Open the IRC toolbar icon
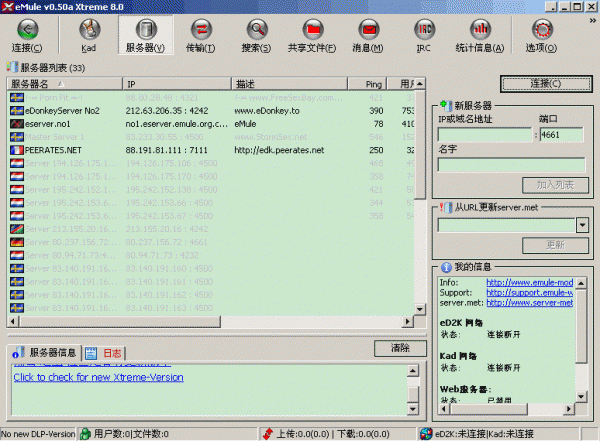Image resolution: width=600 pixels, height=441 pixels. (x=424, y=29)
